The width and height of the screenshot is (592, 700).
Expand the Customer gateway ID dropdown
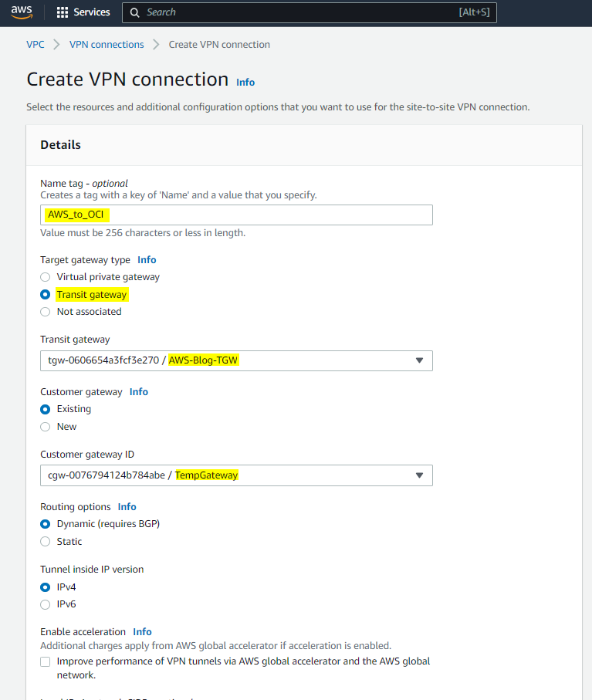[x=236, y=475]
